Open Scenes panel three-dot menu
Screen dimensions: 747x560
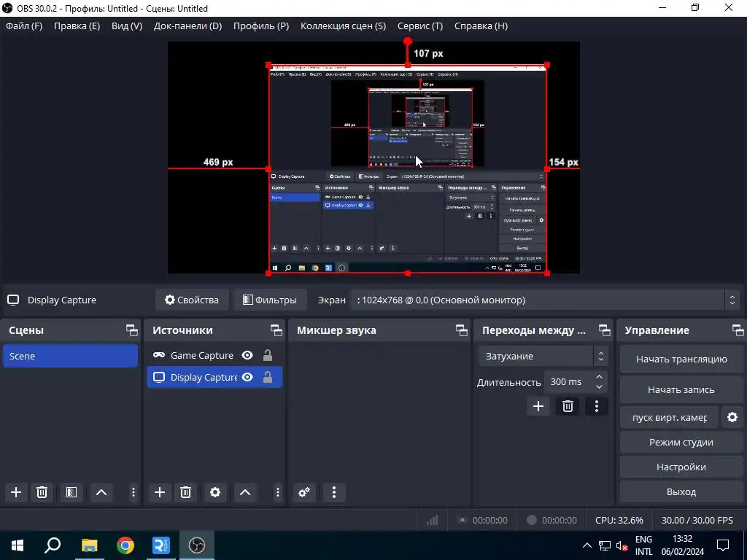[x=133, y=492]
